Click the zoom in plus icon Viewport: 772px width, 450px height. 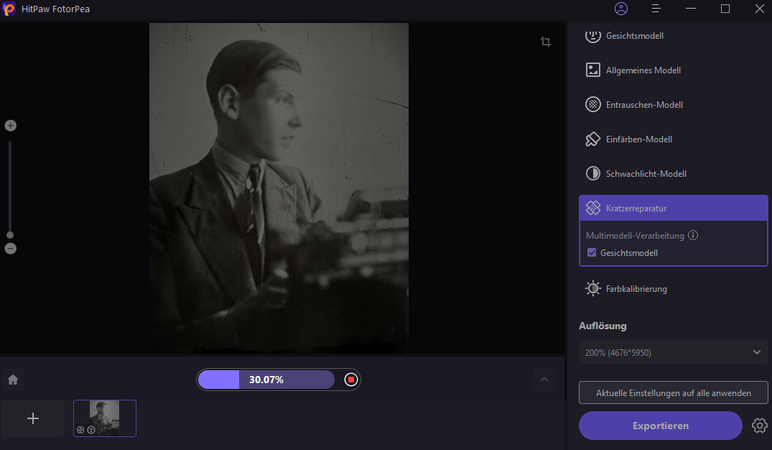(11, 126)
